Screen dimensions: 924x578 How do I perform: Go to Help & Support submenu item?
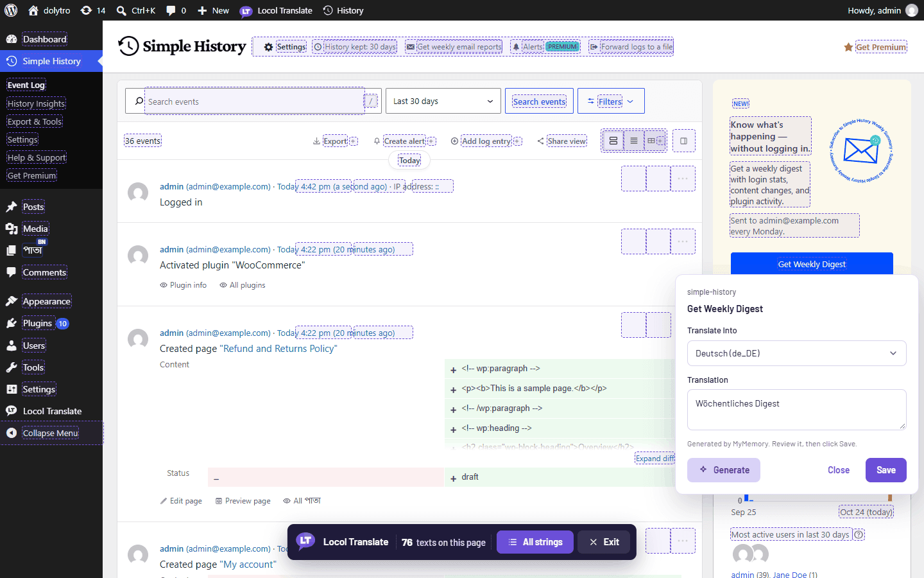37,157
